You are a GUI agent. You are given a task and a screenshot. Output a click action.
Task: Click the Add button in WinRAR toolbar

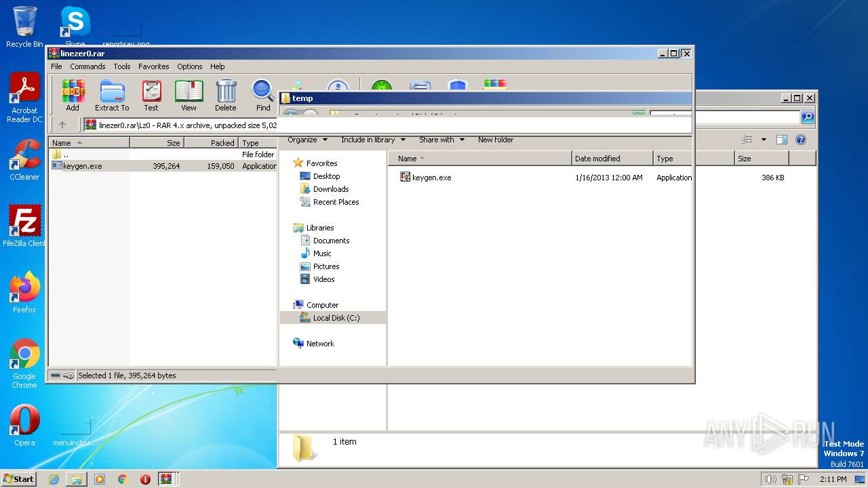(73, 96)
